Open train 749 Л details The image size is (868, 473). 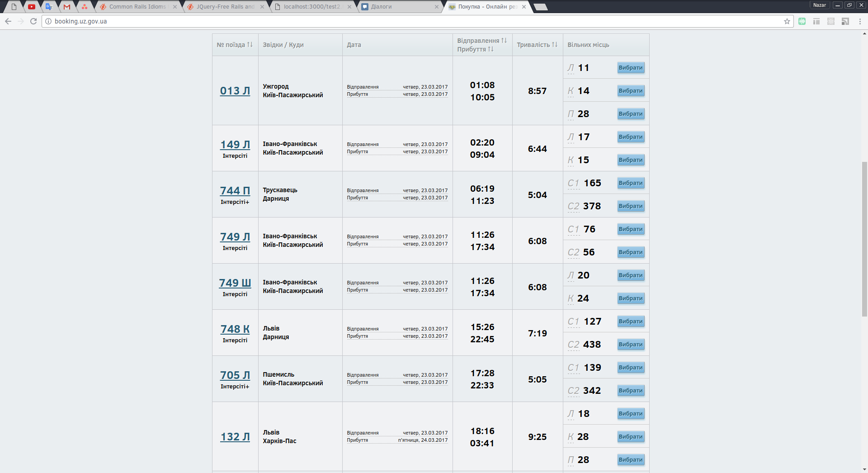click(235, 236)
